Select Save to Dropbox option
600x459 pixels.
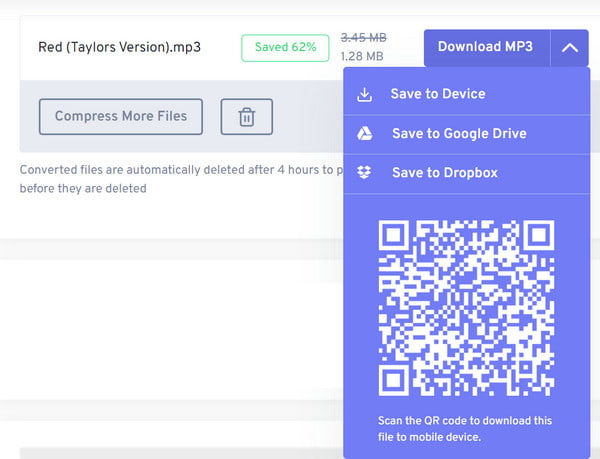pyautogui.click(x=466, y=173)
